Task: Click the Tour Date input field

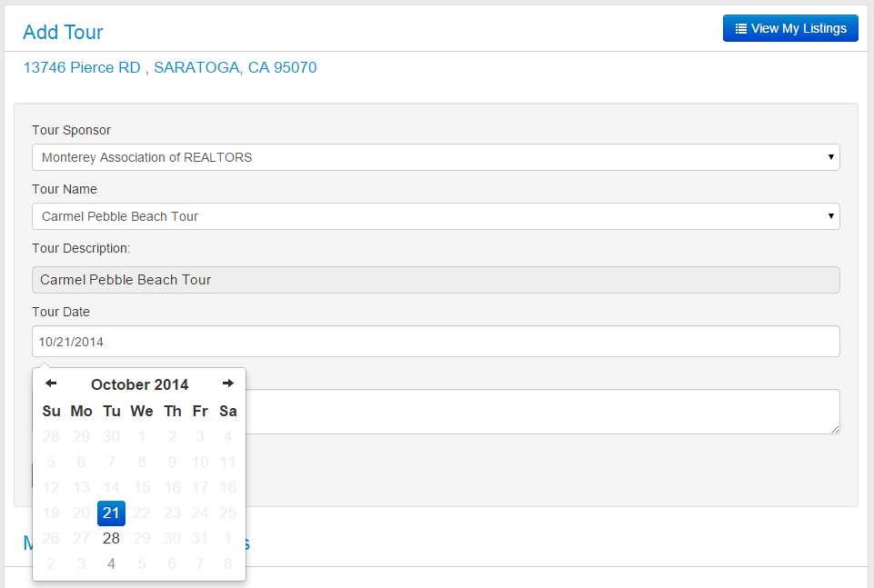Action: pos(436,342)
